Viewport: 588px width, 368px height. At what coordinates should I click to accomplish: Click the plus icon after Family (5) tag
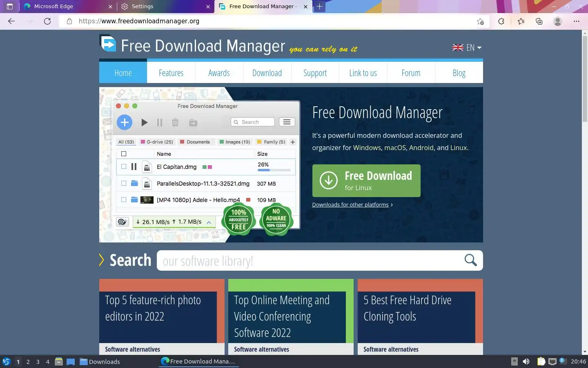pos(293,142)
